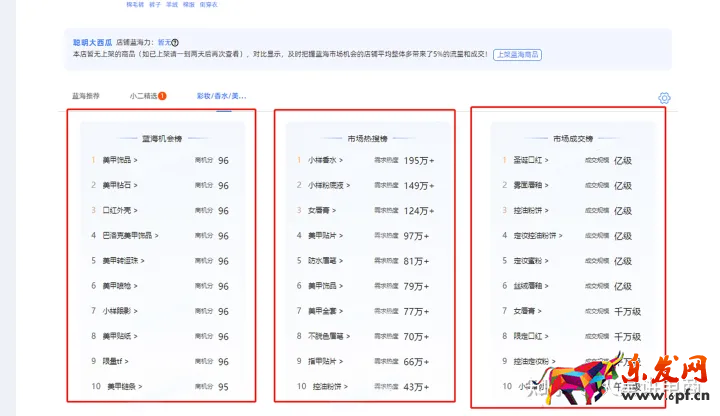The width and height of the screenshot is (720, 416).
Task: Click the 市场成交榜 panel heading
Action: [572, 138]
